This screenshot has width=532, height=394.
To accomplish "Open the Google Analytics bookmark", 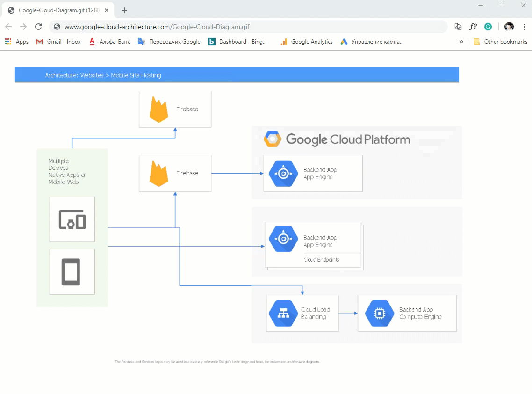I will (x=306, y=42).
